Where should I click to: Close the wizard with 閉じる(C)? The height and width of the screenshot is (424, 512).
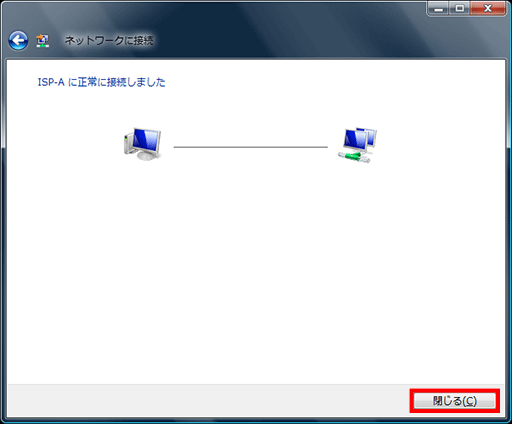click(455, 401)
